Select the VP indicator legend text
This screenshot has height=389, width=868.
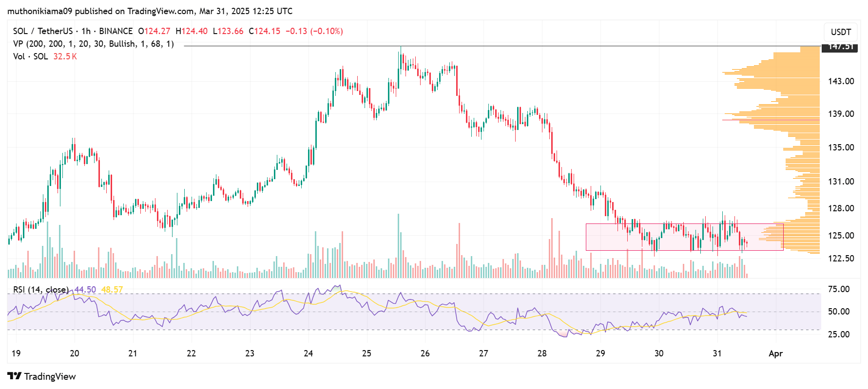coord(94,44)
